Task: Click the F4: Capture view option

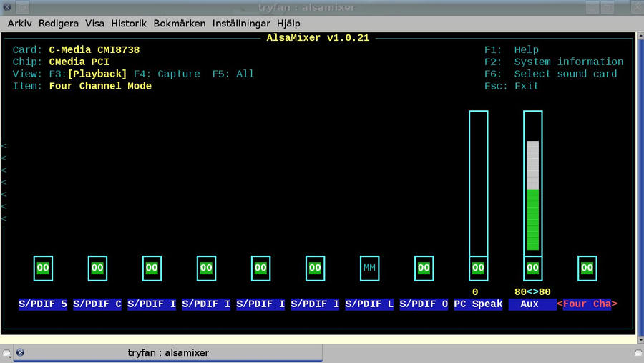Action: pos(167,74)
